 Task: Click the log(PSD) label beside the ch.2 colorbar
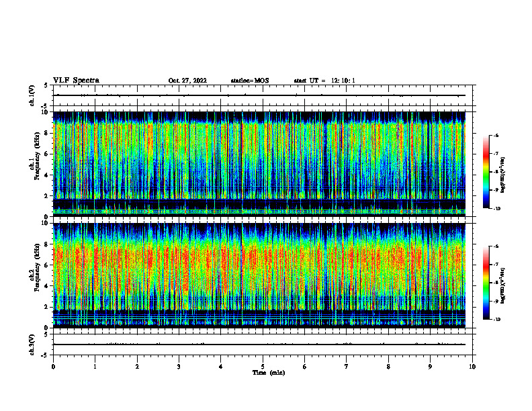click(x=503, y=285)
